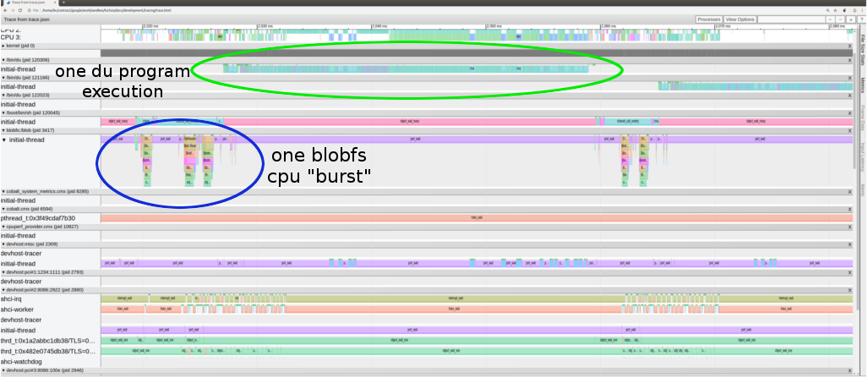
Task: Collapse the blobfs:blob (pid 3417) process
Action: click(x=3, y=131)
